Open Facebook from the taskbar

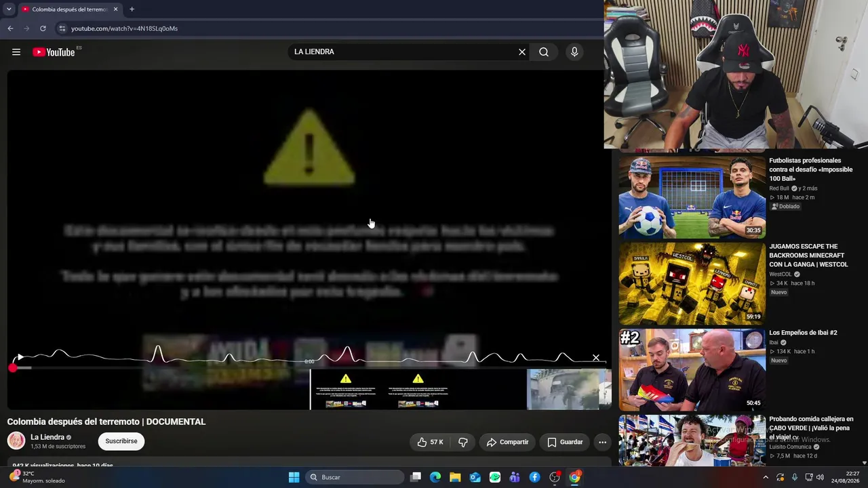tap(535, 477)
